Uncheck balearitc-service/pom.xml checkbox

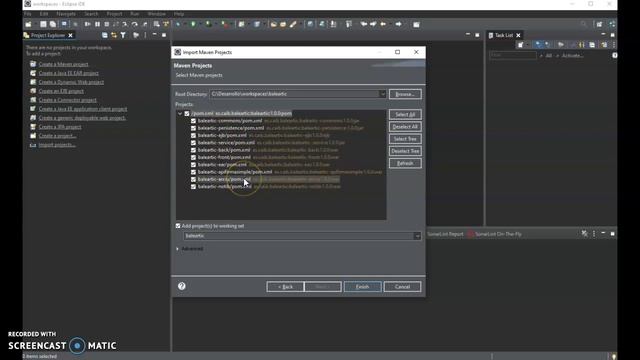[x=193, y=143]
